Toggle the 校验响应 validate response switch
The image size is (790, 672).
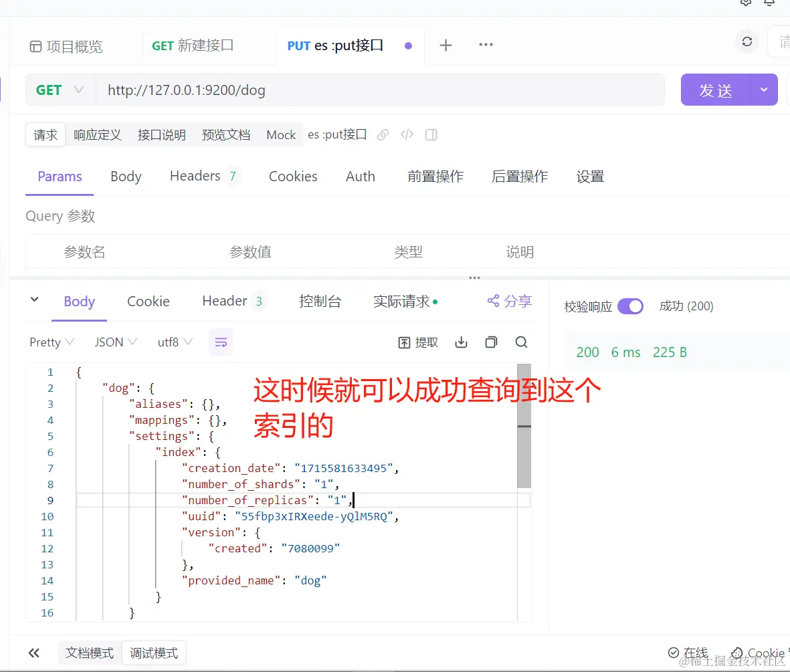point(630,306)
